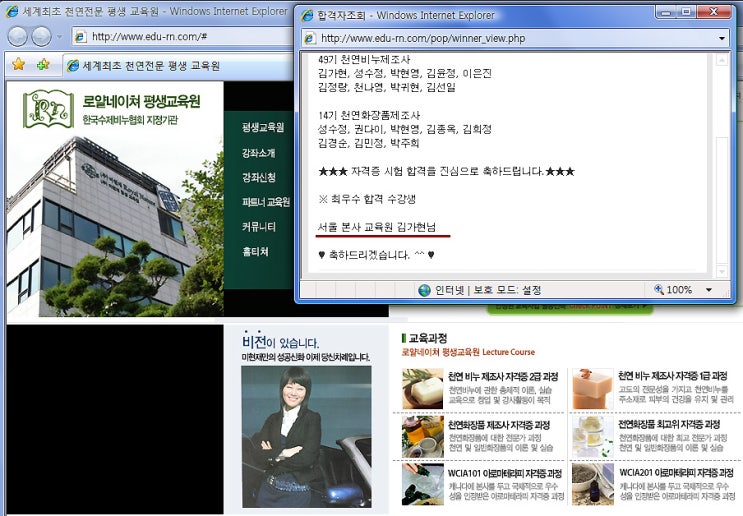
Task: Click 49기 천연비누제조사 heading in popup
Action: point(364,60)
